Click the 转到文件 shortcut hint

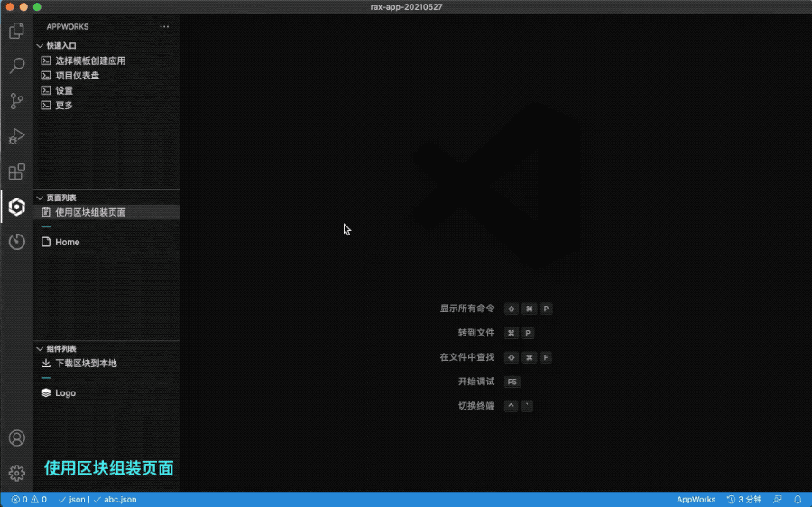[476, 333]
